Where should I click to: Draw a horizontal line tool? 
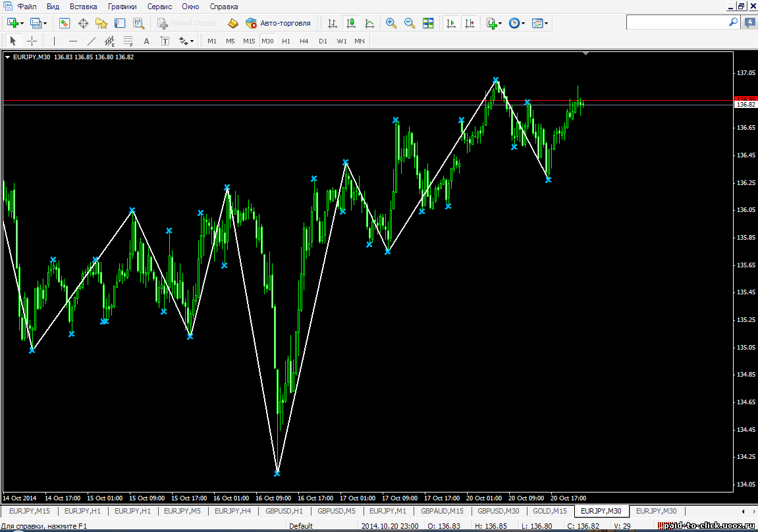pos(72,41)
